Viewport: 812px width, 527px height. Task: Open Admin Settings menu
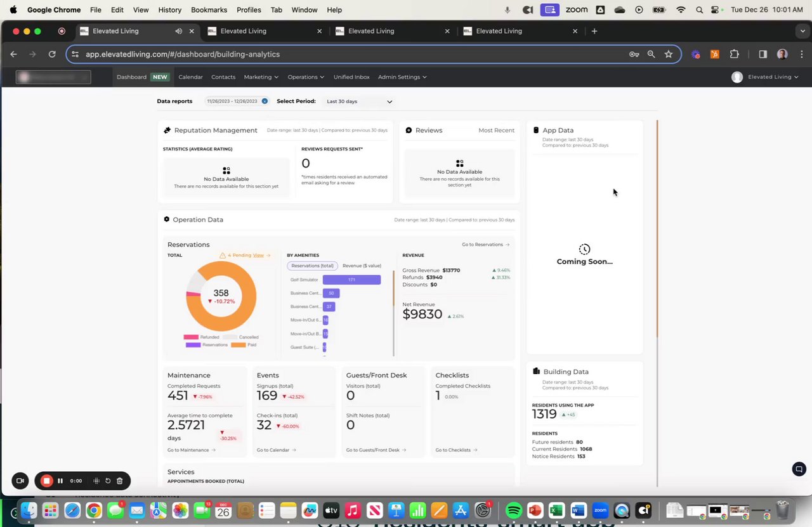coord(402,77)
